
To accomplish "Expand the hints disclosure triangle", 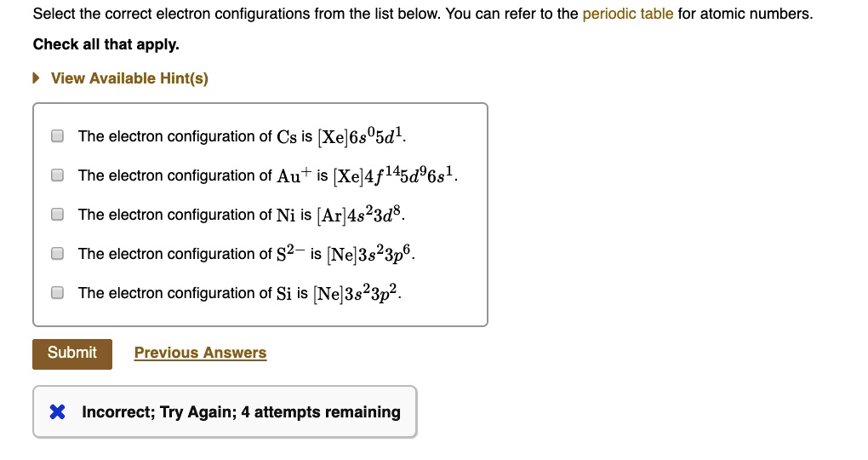I will point(37,78).
